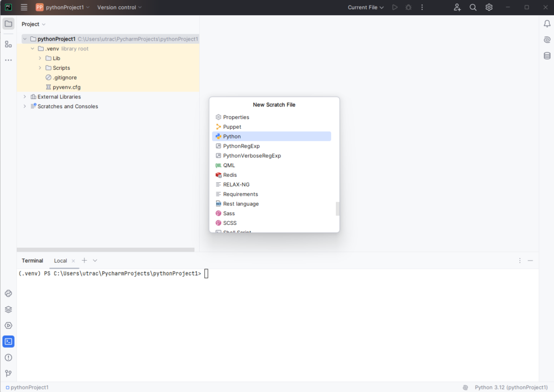Open the Git version control tool window
The height and width of the screenshot is (392, 554).
click(x=8, y=373)
